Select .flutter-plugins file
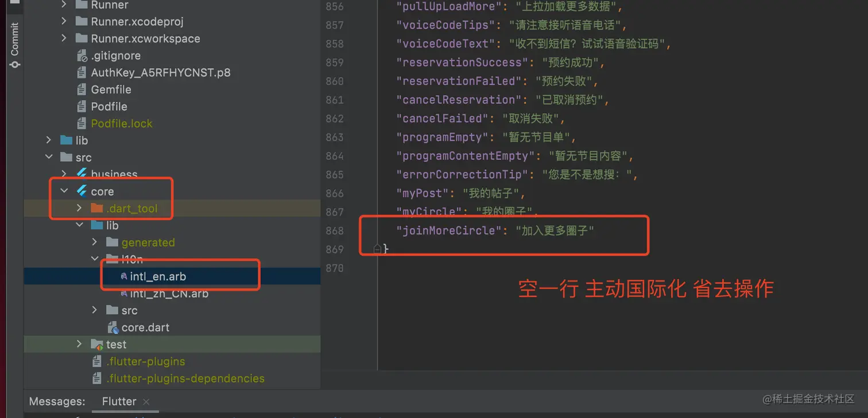The height and width of the screenshot is (418, 868). (x=146, y=361)
